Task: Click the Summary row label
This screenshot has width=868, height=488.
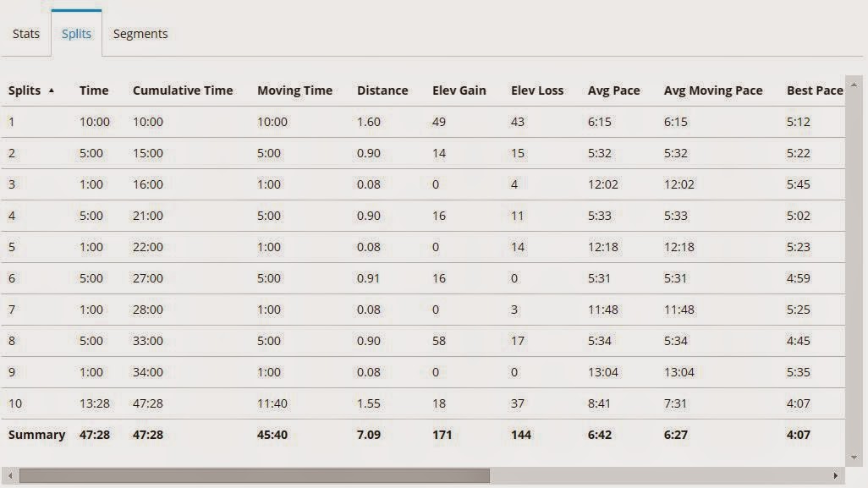Action: pos(36,435)
